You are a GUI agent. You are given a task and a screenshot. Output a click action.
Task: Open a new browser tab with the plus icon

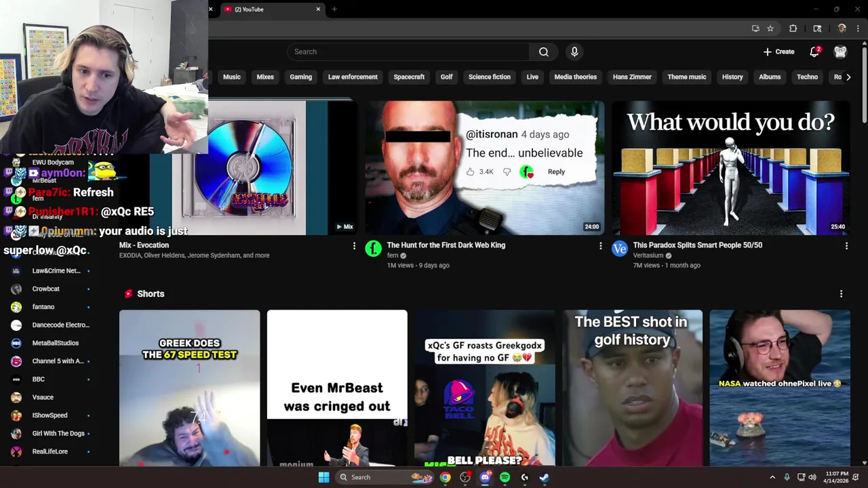point(334,9)
